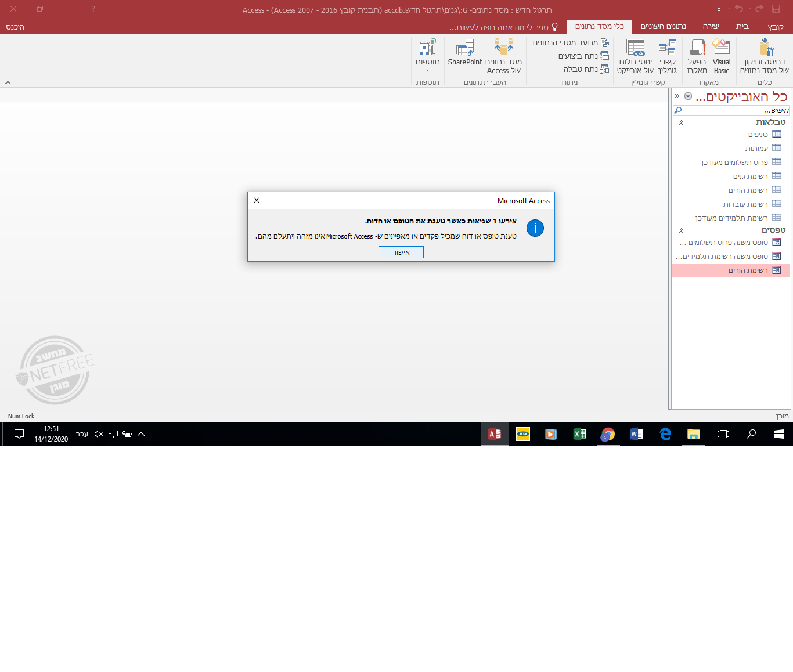Switch to the Create (יצירה) tab
This screenshot has height=672, width=793.
point(711,27)
